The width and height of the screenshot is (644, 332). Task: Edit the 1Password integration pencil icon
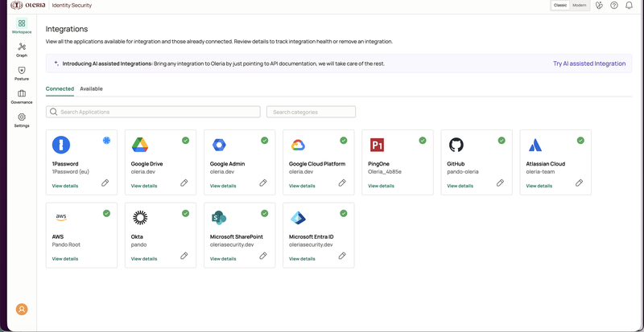(x=105, y=182)
